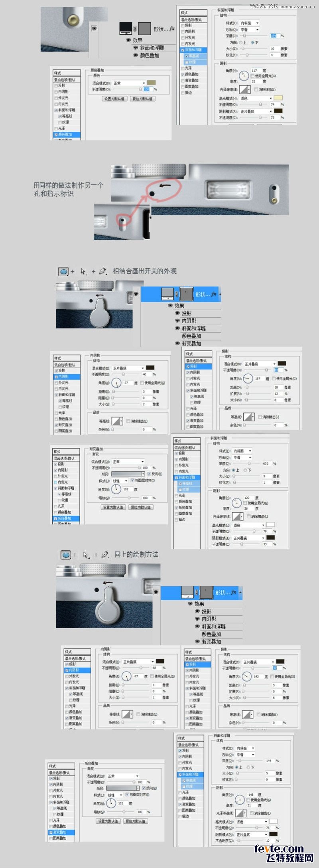The width and height of the screenshot is (319, 868).
Task: Click vector mask thumbnail of layer below 相结合画出开关的外观
Action: tap(187, 294)
